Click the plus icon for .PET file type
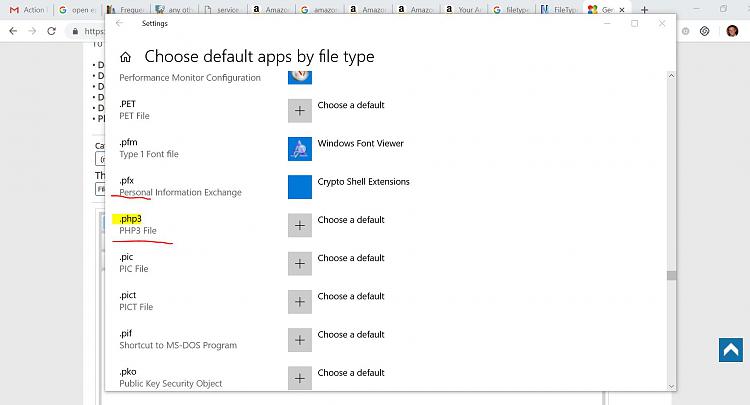This screenshot has height=405, width=750. pyautogui.click(x=300, y=111)
